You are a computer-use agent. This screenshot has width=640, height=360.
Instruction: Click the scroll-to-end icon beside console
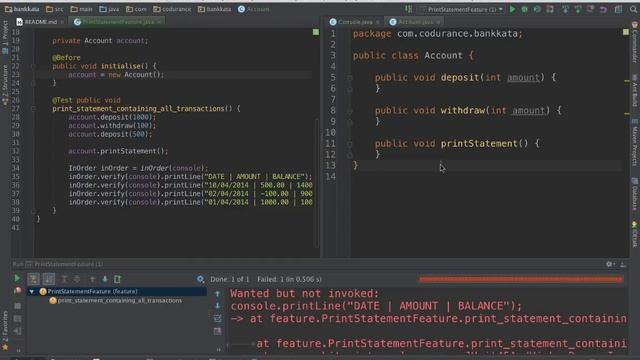point(218,331)
